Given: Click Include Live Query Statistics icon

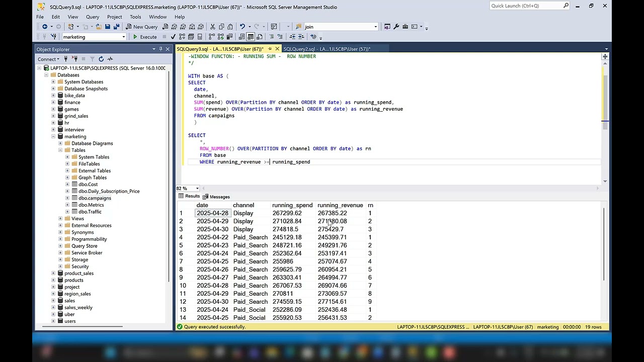Looking at the screenshot, I should 221,37.
